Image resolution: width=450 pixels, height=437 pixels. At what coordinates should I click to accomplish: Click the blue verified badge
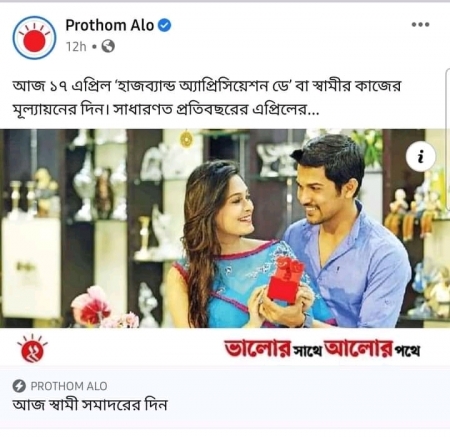(164, 25)
